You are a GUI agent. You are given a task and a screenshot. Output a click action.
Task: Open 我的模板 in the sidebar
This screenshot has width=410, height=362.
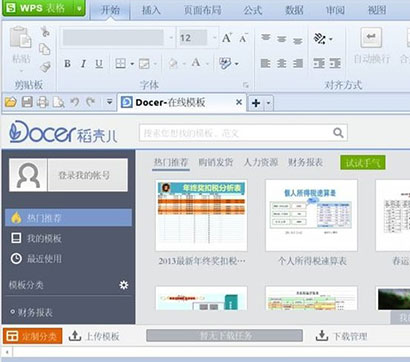(x=36, y=238)
